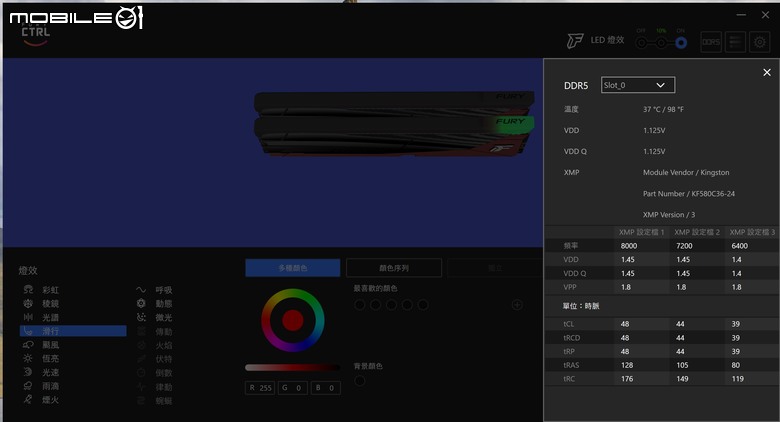780x422 pixels.
Task: Open the DDR5 info panel icon
Action: click(711, 42)
